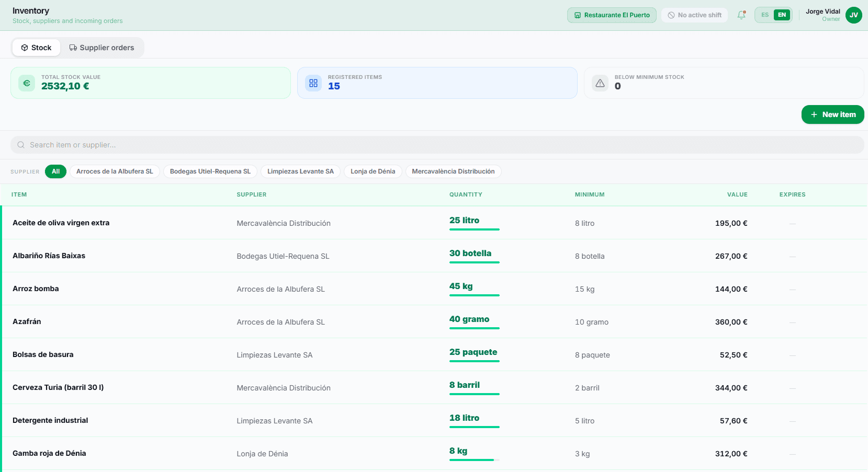Open Restaurante El Puerto selector
This screenshot has width=868, height=472.
[612, 15]
